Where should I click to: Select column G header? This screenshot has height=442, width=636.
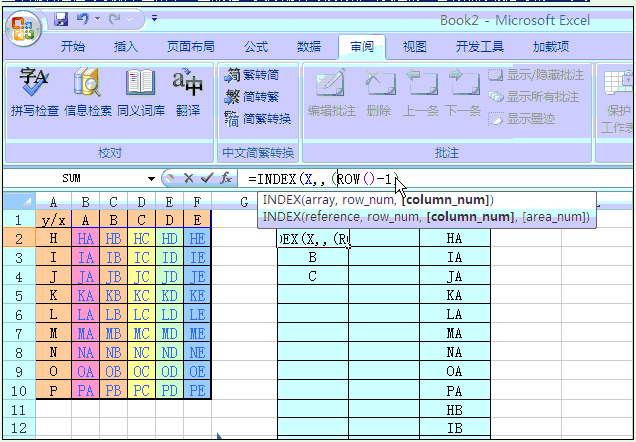244,202
